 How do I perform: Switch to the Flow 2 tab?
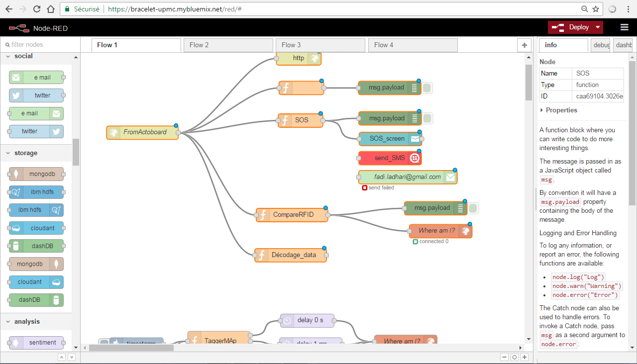tap(228, 45)
